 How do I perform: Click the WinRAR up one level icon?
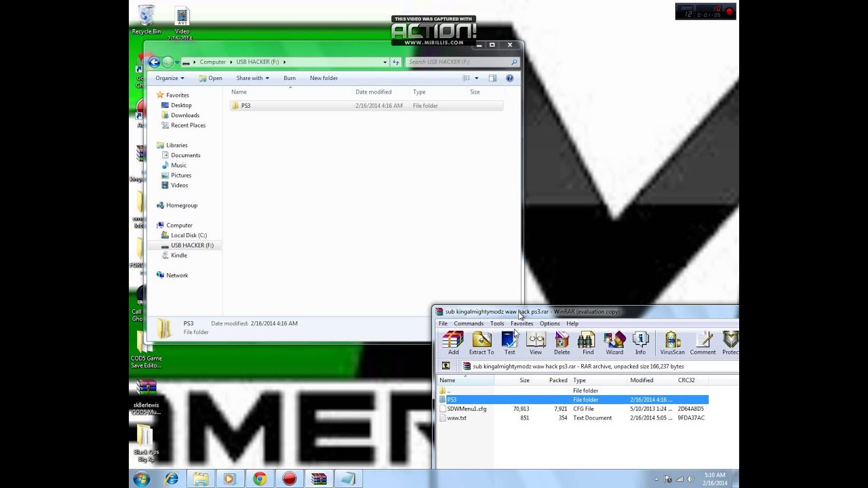(446, 366)
